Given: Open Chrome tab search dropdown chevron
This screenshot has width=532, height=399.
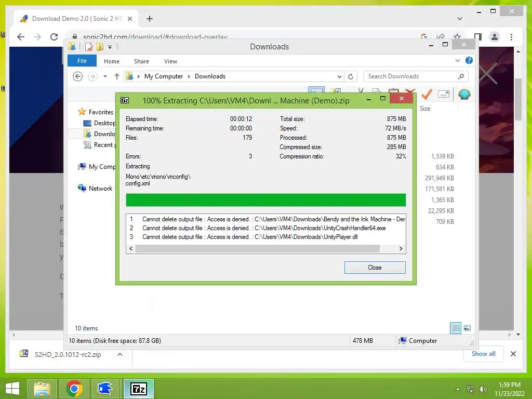Looking at the screenshot, I should [x=460, y=19].
